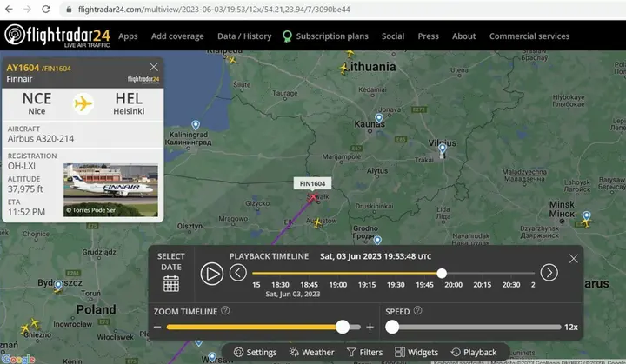Open the Filters panel

click(365, 353)
